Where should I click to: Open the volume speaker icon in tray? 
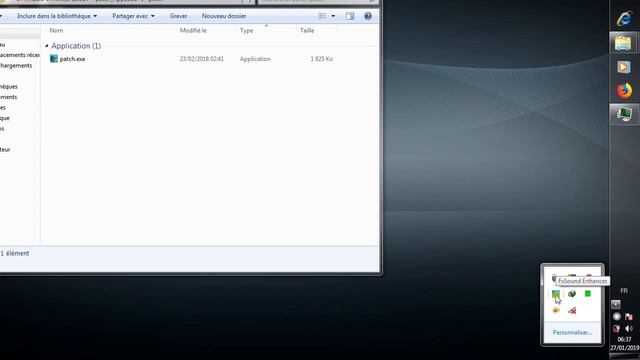(x=629, y=329)
